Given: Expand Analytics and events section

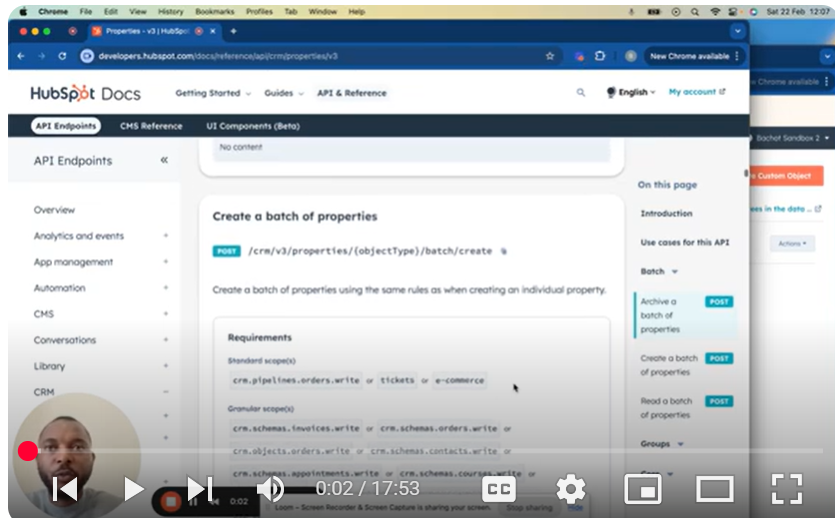Looking at the screenshot, I should [x=166, y=235].
